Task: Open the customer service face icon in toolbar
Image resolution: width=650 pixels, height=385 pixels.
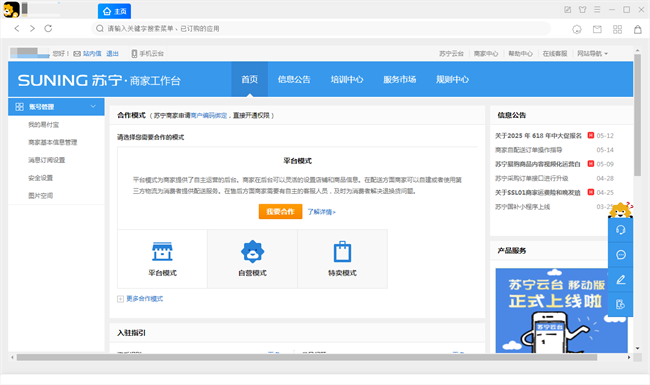Action: (577, 29)
